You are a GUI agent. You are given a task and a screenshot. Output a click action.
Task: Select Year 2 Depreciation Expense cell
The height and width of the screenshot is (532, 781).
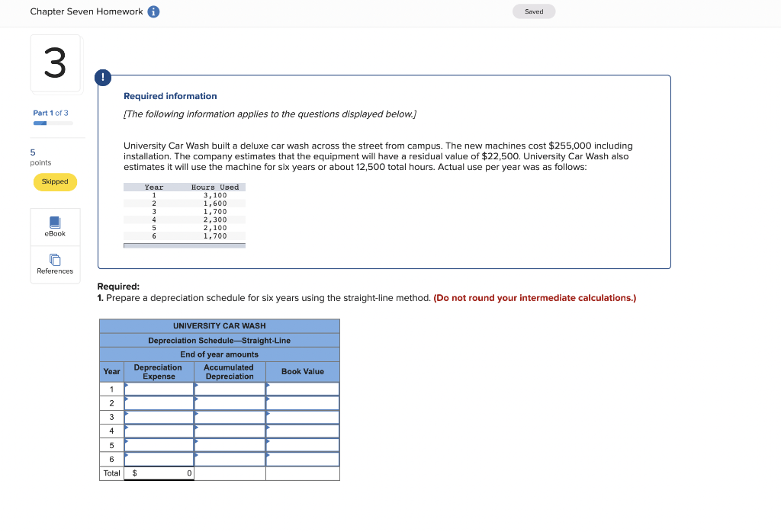click(159, 403)
